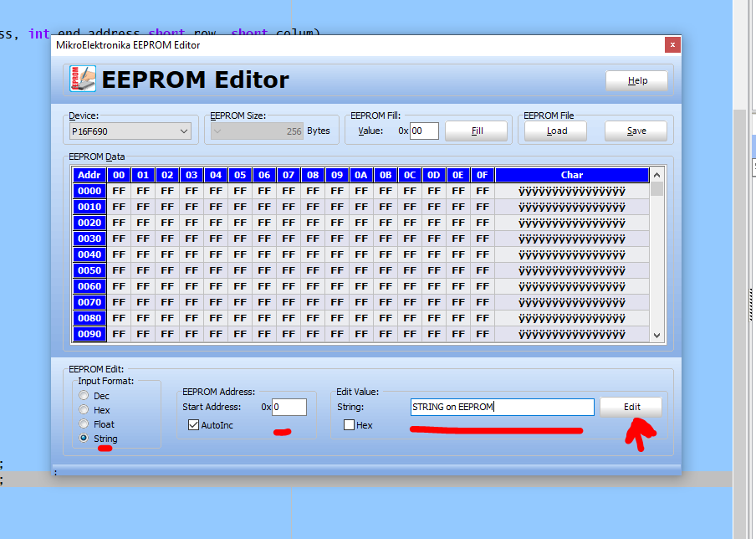The image size is (756, 539).
Task: Select address row 0010
Action: (x=89, y=207)
